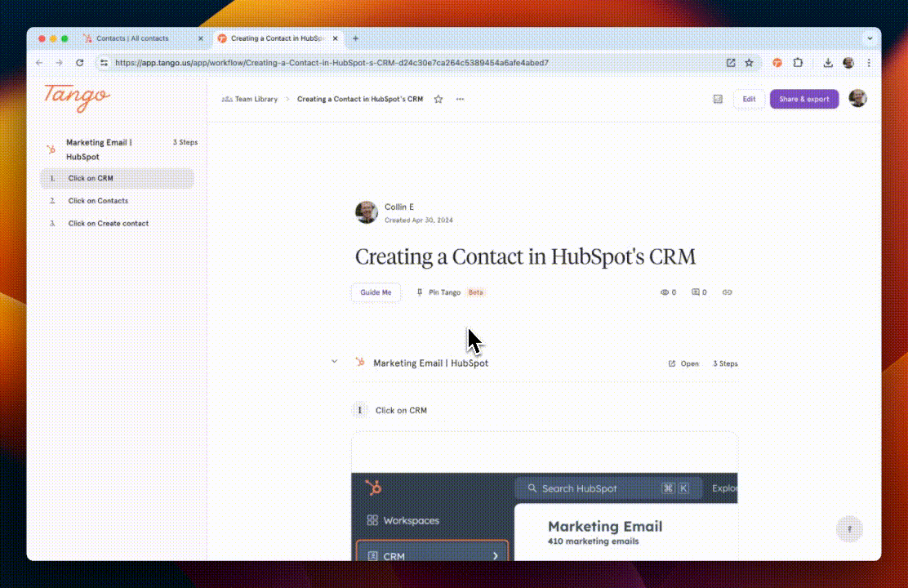Click the 3 Steps label next to Open

[725, 363]
